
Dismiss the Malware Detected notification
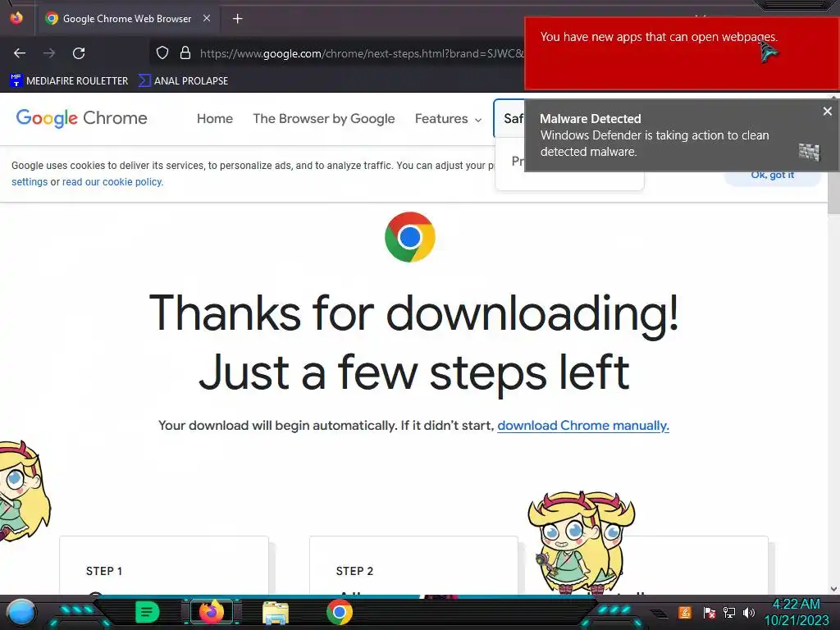tap(827, 111)
